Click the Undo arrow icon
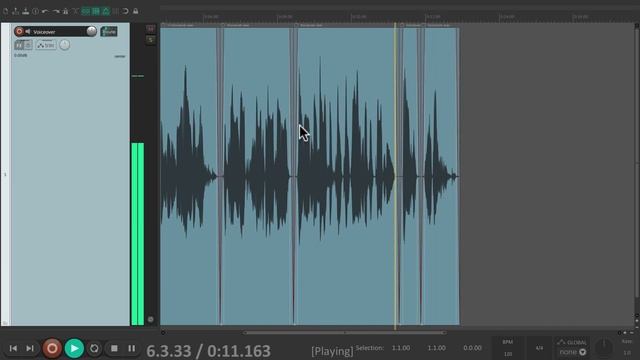The image size is (640, 360). (45, 11)
